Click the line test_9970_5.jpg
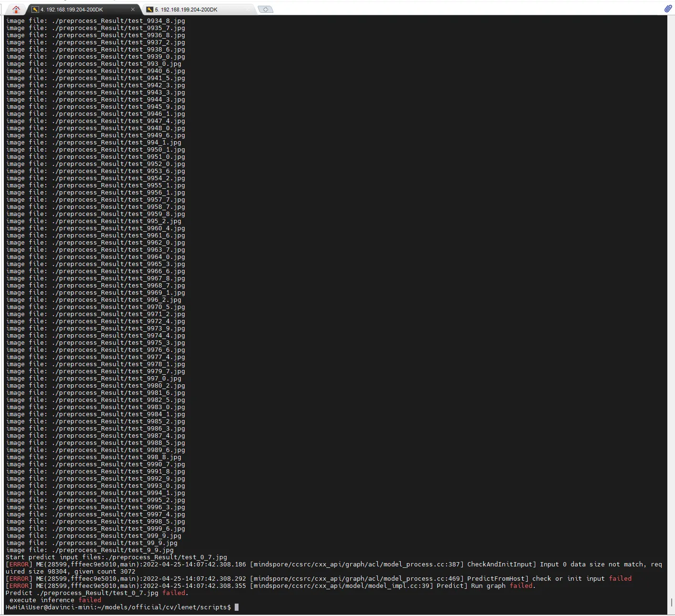 point(95,307)
